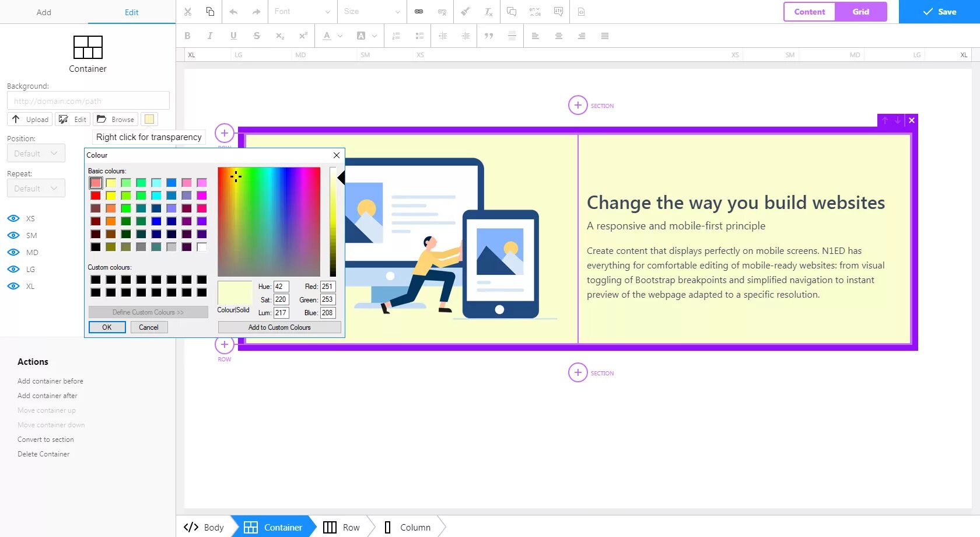
Task: Click Add container before link
Action: point(50,381)
